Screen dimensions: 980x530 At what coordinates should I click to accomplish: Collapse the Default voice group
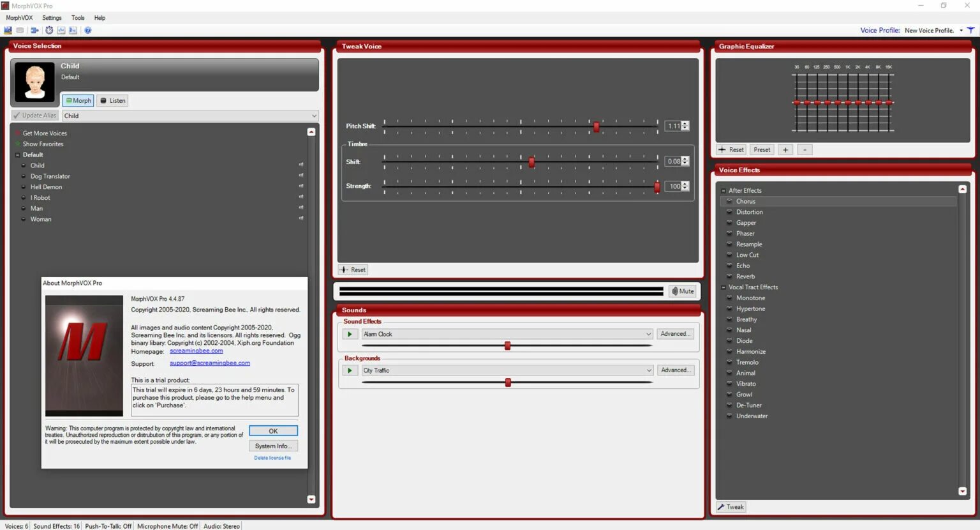[17, 155]
